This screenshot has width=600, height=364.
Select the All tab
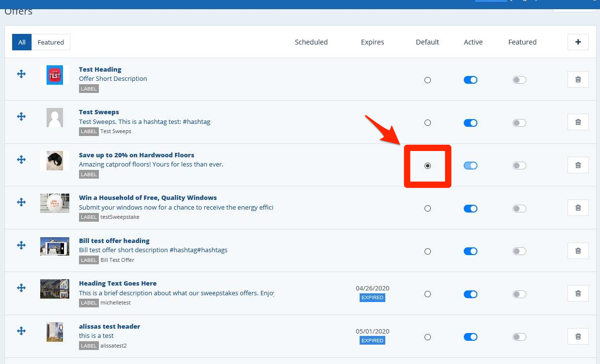pos(22,42)
